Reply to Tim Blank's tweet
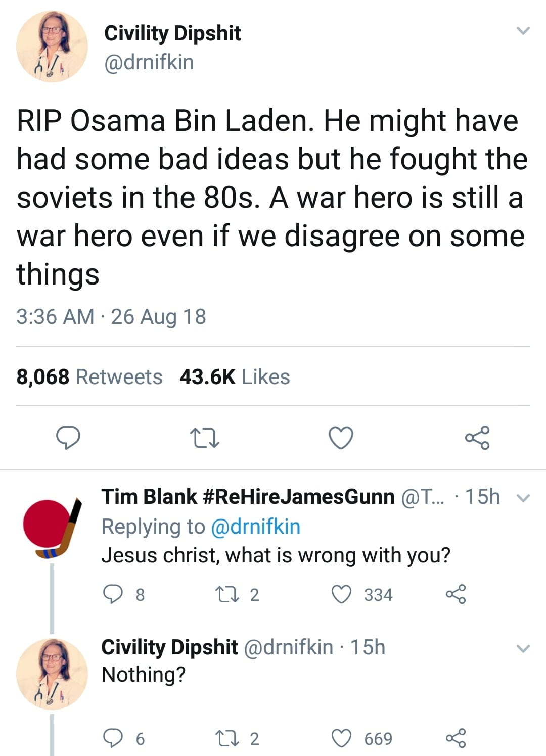 click(x=114, y=594)
